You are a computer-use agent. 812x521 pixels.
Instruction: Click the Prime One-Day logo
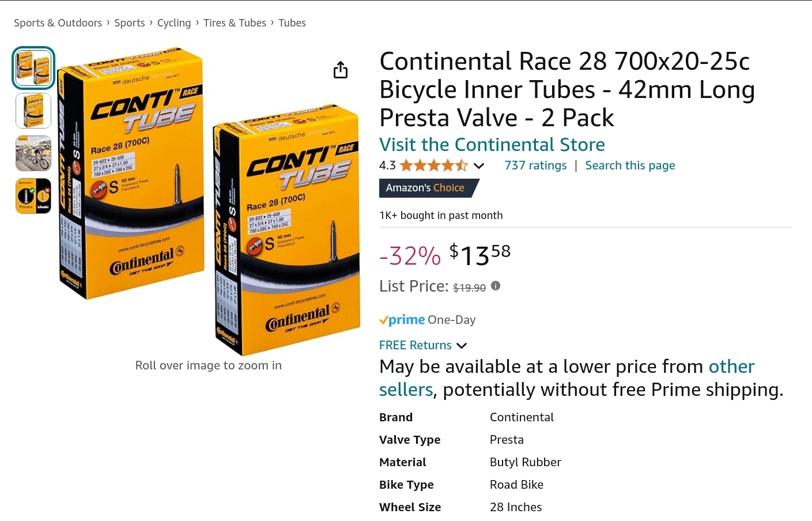[x=402, y=320]
